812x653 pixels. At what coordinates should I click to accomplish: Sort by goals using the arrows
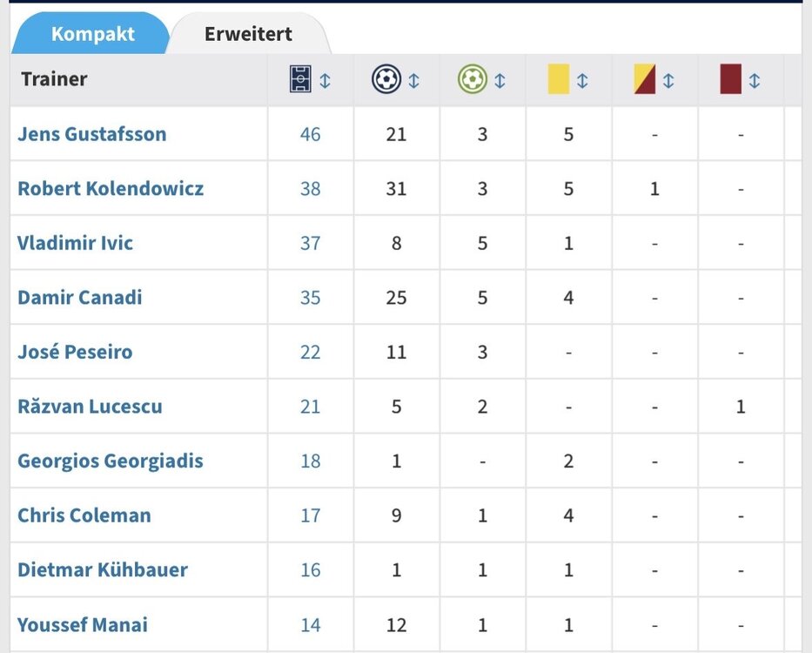click(x=413, y=81)
